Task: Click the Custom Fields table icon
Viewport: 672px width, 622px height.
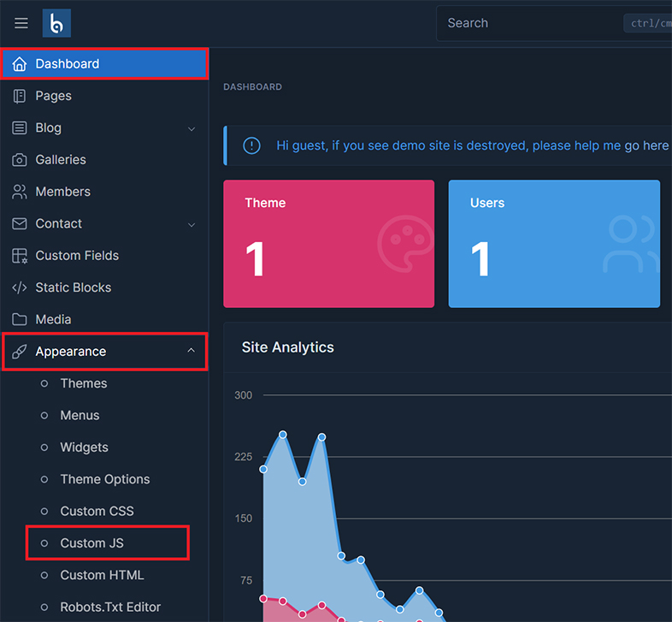Action: tap(19, 256)
